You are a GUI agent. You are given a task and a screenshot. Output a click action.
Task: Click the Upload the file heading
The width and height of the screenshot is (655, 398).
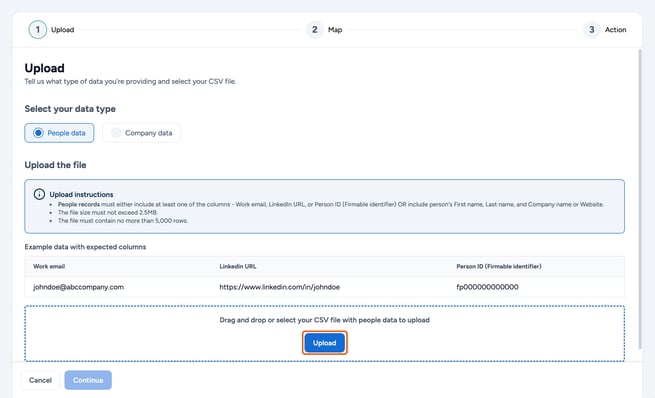[56, 165]
